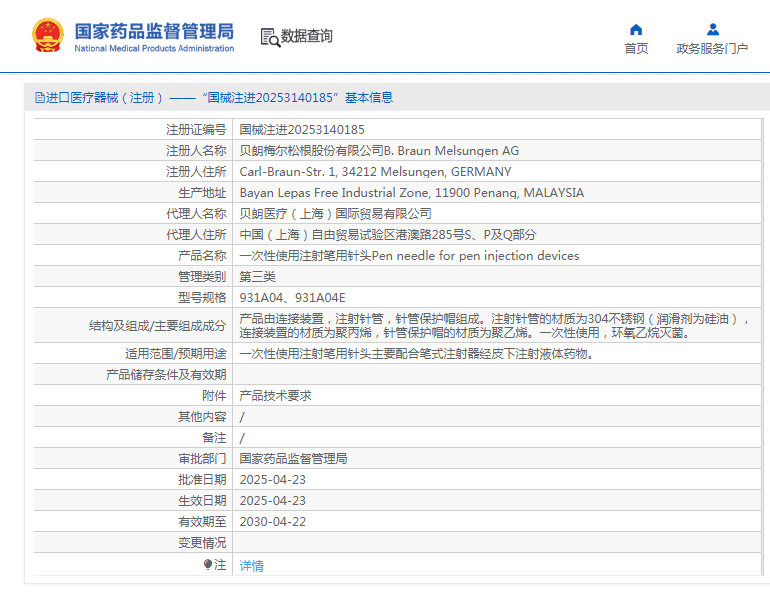Open the 详情 link
Viewport: 770px width, 593px height.
pos(251,565)
